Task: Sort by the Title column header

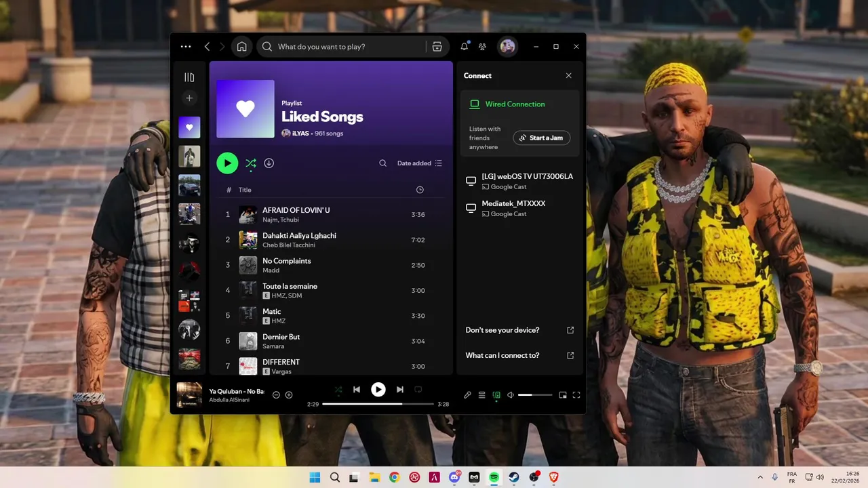Action: 245,190
